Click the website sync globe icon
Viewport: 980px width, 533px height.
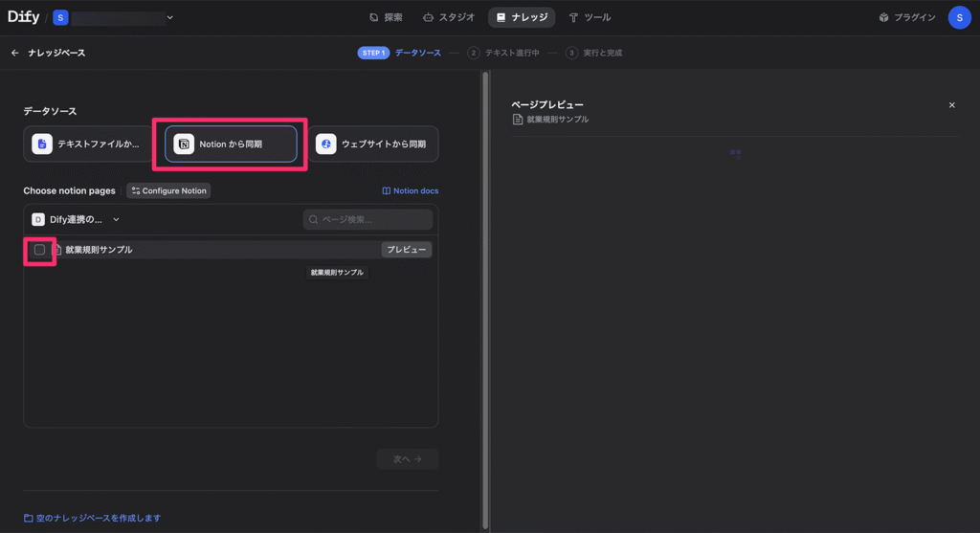click(x=326, y=144)
